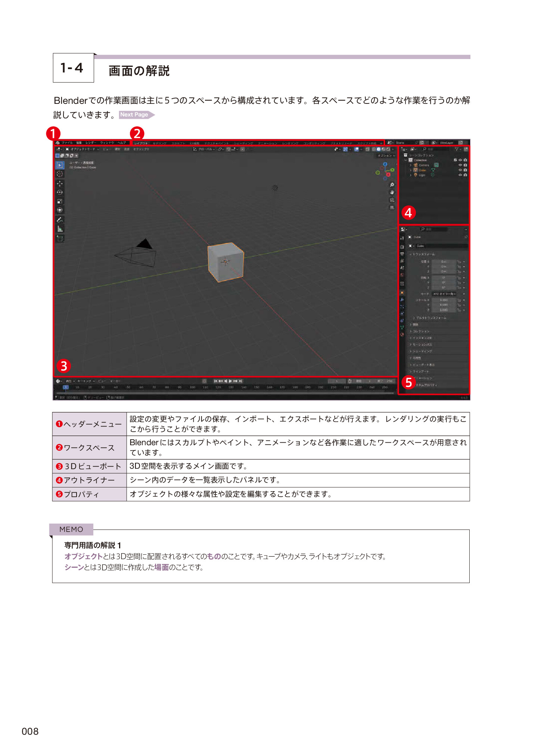The height and width of the screenshot is (756, 535).
Task: Expand the Light item in the outliner
Action: (x=411, y=175)
